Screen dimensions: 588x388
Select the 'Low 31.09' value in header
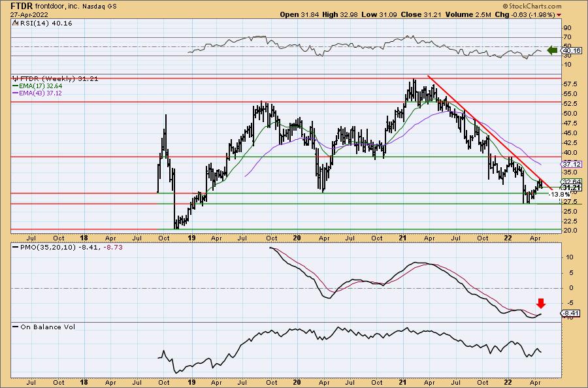[x=379, y=14]
